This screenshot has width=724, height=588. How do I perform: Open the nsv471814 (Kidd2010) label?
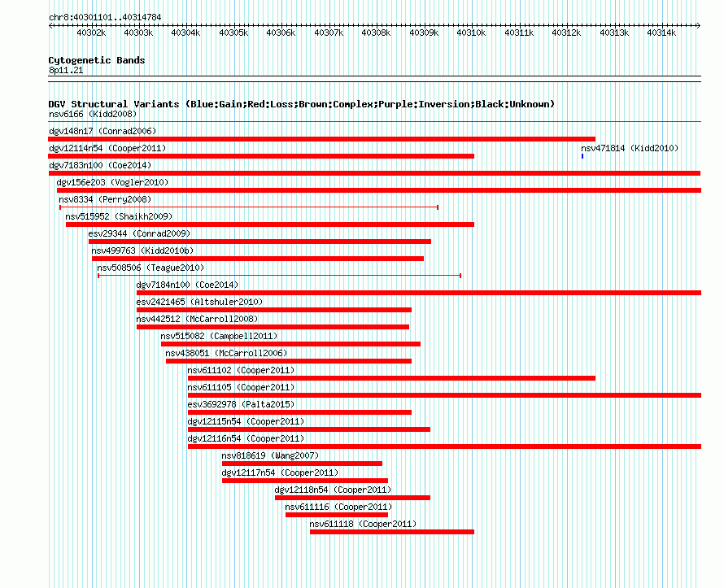[630, 148]
